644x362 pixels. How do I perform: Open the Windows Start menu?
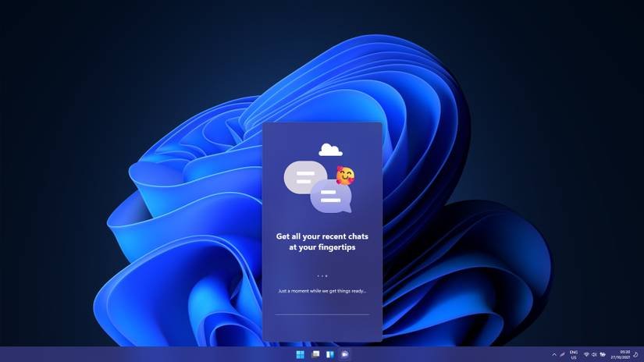(301, 355)
